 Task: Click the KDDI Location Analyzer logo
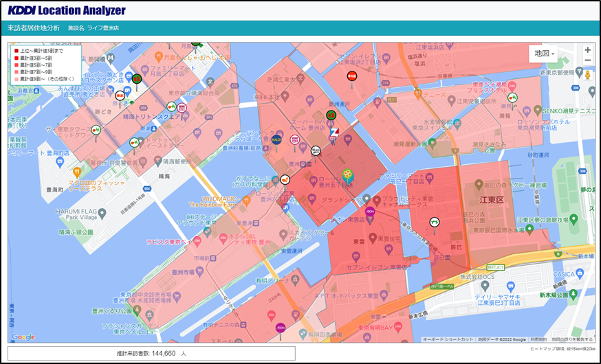coord(67,10)
